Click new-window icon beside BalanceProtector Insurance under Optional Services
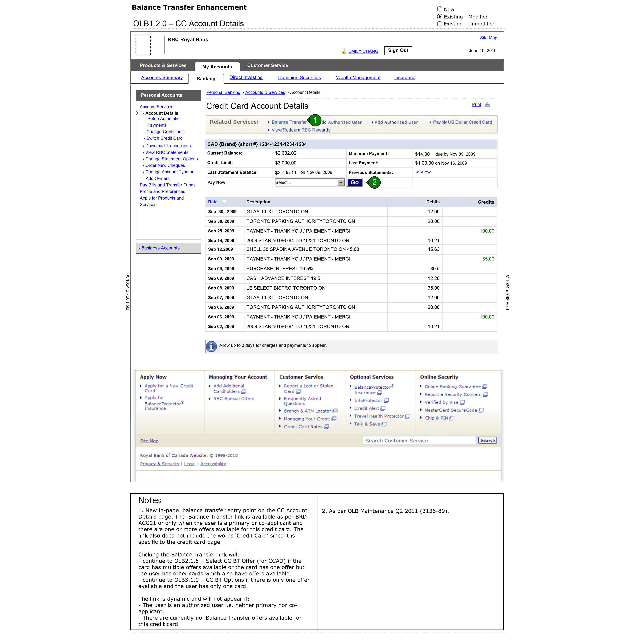644x644 pixels. click(380, 393)
